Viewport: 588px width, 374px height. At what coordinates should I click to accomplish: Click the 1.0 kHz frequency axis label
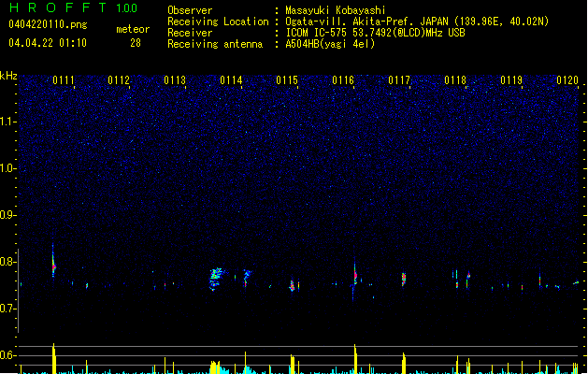coord(7,168)
